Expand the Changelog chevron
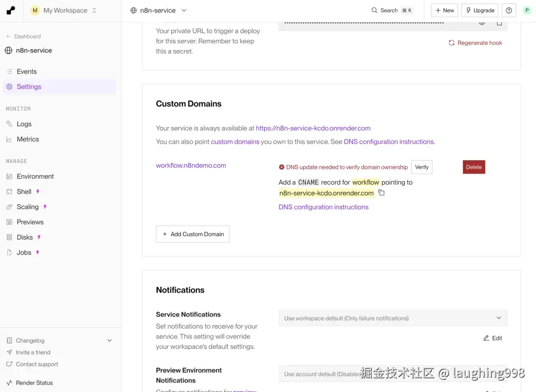The image size is (536, 392). pos(109,340)
